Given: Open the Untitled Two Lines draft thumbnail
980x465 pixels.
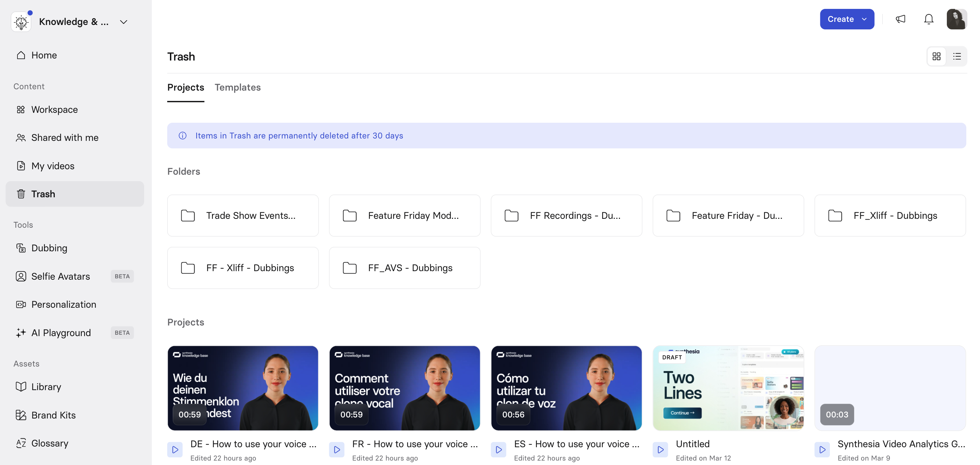Looking at the screenshot, I should (728, 388).
